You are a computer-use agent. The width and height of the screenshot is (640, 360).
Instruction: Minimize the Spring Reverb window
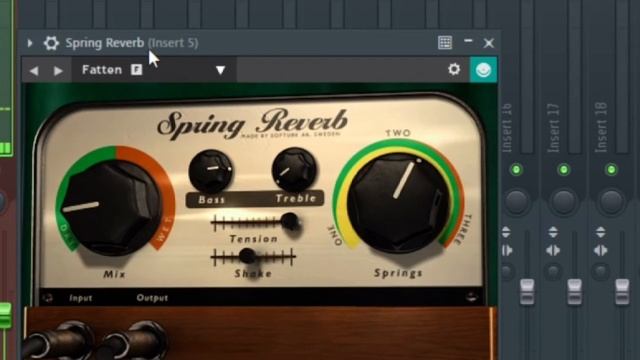468,41
